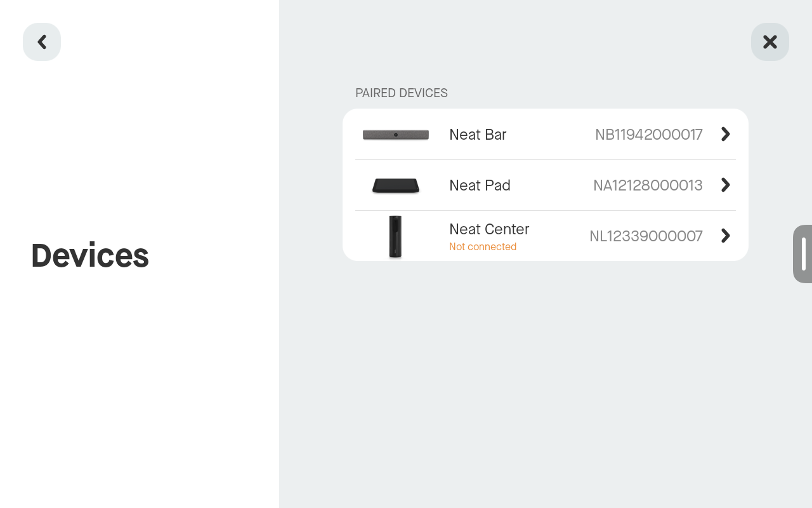812x508 pixels.
Task: Open the Neat Pad device entry
Action: (546, 185)
